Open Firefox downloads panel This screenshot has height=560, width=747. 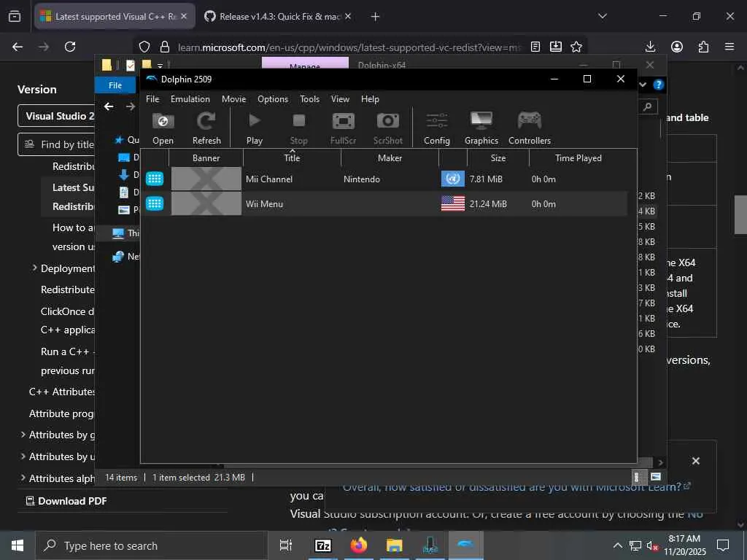(650, 47)
